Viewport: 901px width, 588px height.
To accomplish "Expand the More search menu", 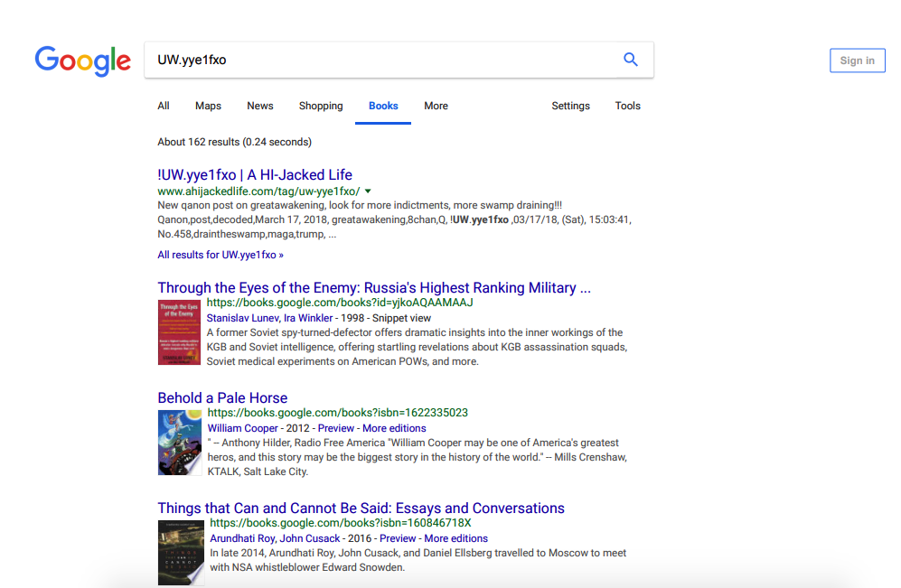I will point(436,106).
